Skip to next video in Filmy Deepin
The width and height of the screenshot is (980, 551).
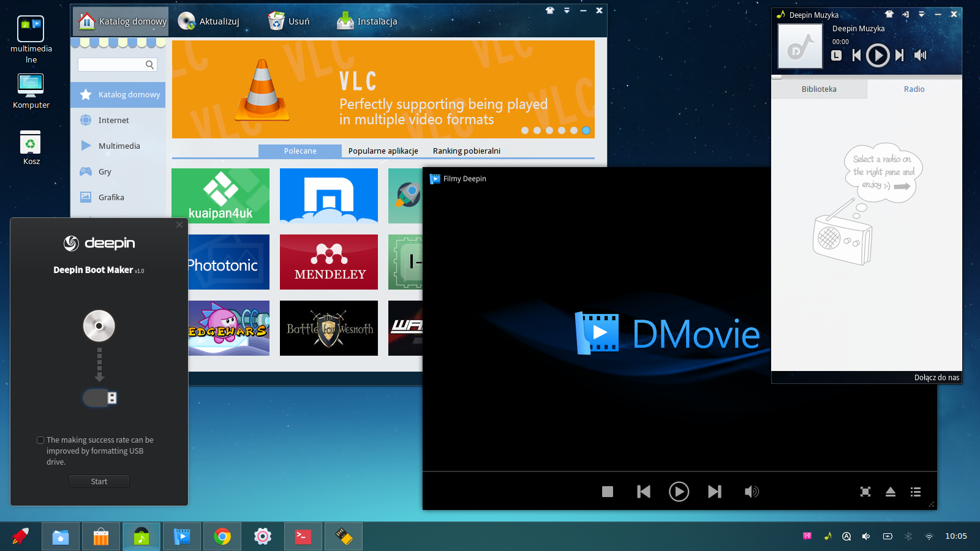click(715, 492)
